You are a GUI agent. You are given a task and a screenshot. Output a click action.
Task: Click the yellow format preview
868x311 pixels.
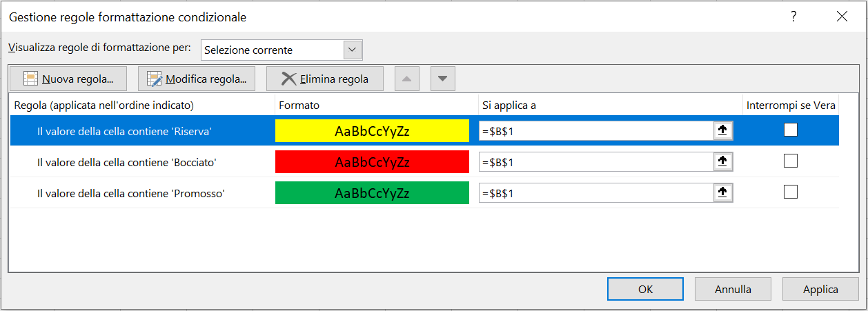click(x=372, y=131)
